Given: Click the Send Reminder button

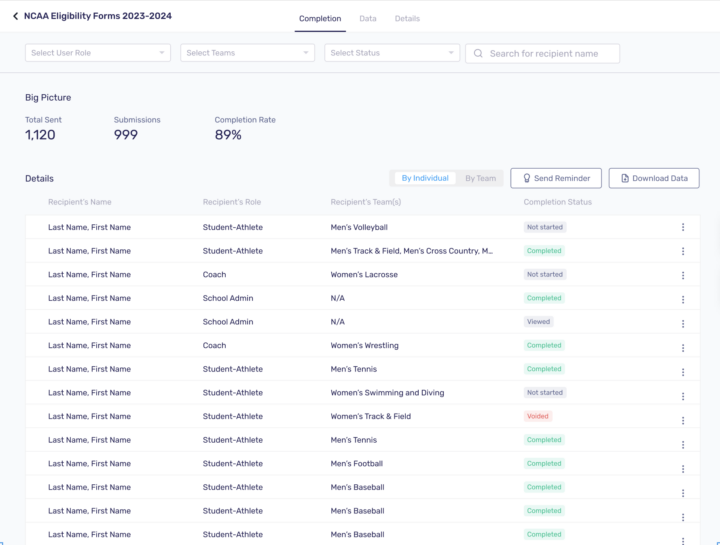Looking at the screenshot, I should [556, 178].
